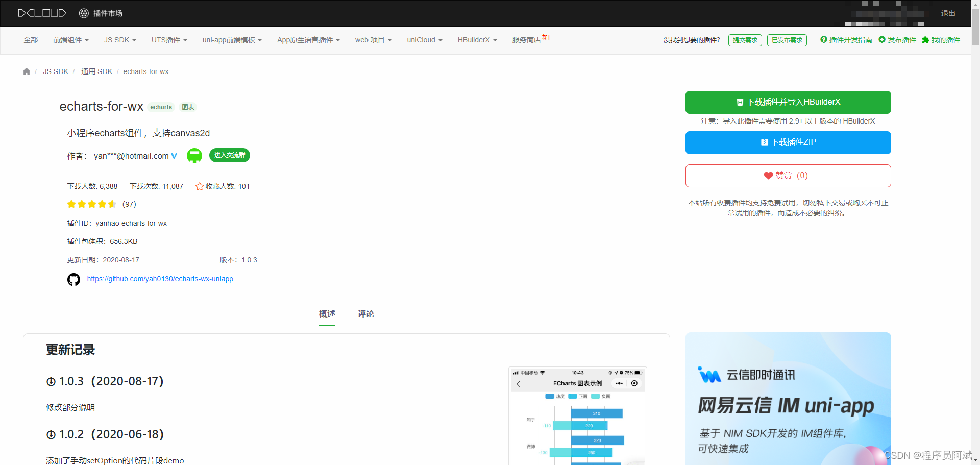Click the 1.0.2 release download icon
980x465 pixels.
tap(51, 435)
